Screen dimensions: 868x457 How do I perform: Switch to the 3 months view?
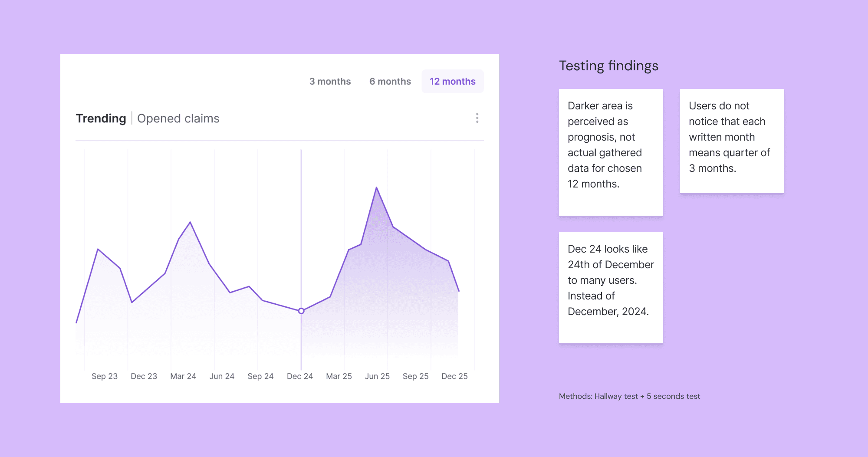[x=330, y=81]
